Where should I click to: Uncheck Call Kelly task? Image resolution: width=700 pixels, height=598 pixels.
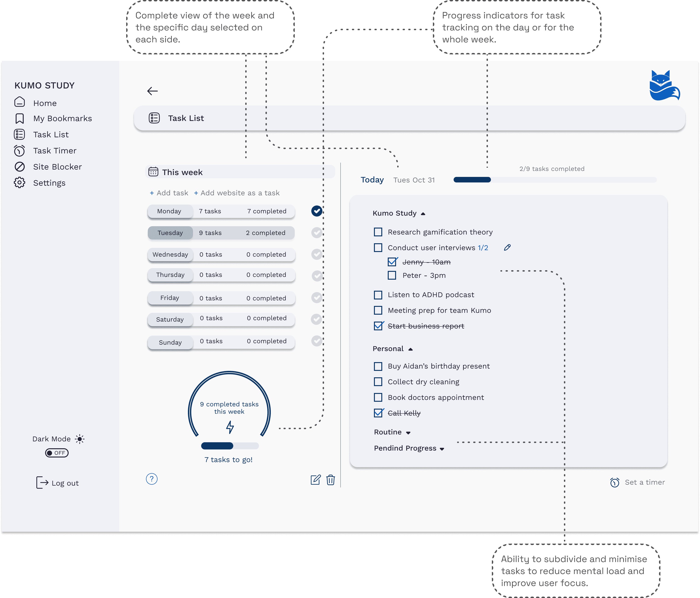[x=378, y=413]
